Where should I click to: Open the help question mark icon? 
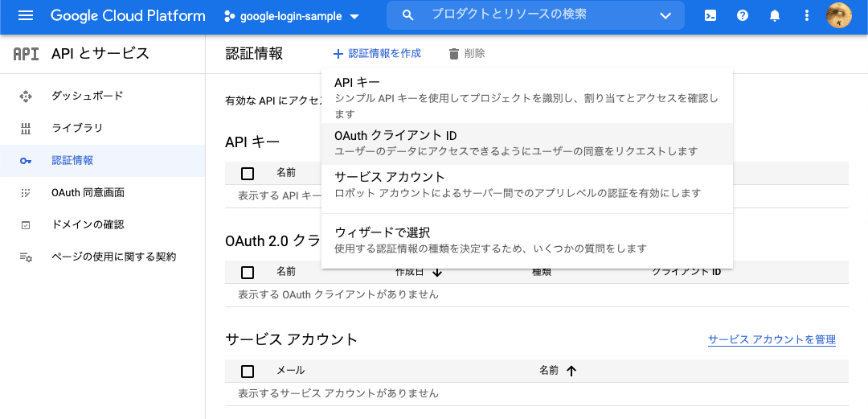point(743,15)
